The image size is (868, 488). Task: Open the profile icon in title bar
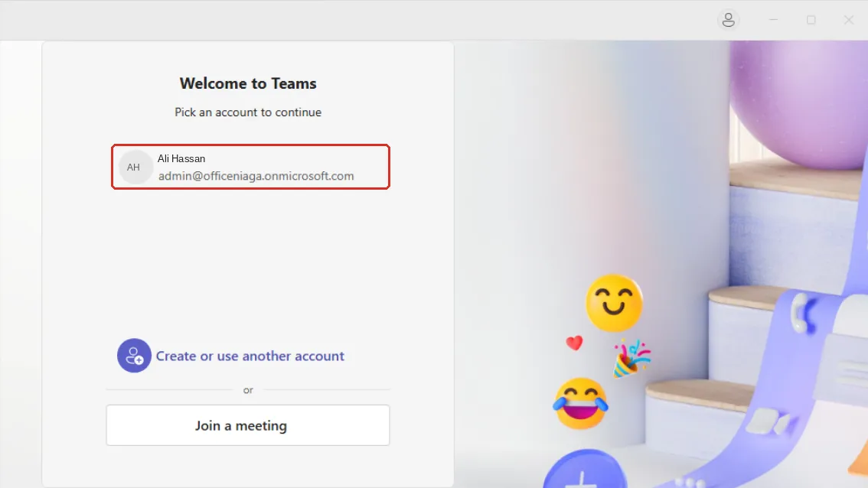pyautogui.click(x=729, y=20)
